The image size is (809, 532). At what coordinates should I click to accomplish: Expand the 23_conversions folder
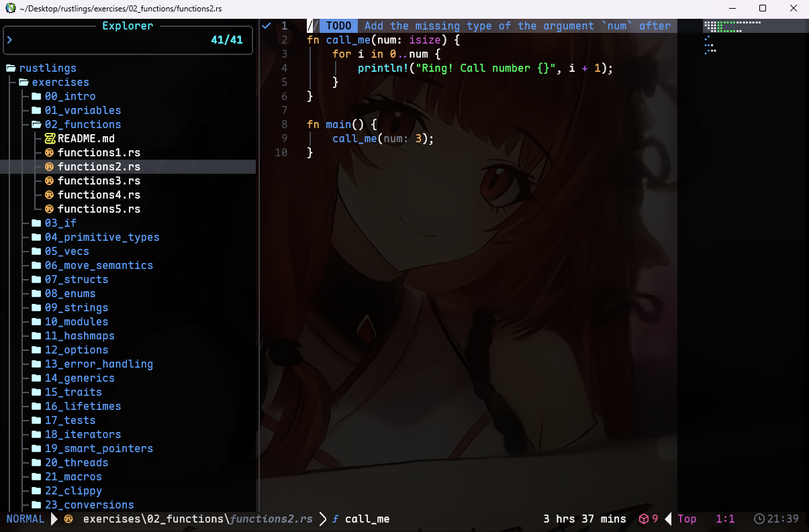[89, 505]
